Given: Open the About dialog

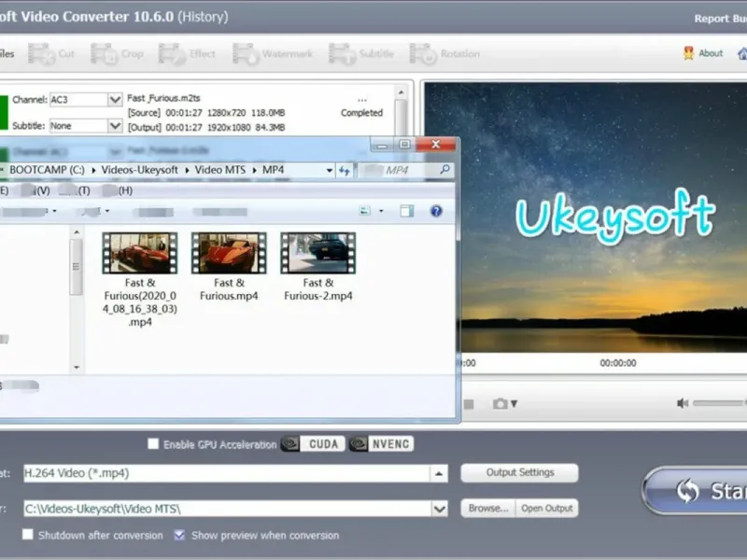Looking at the screenshot, I should 703,53.
